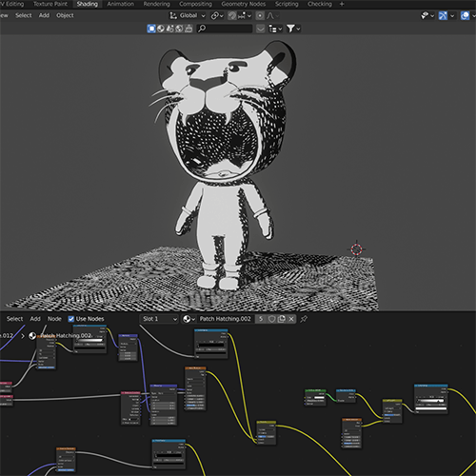Open the node editor Add menu
The width and height of the screenshot is (476, 476).
click(35, 319)
